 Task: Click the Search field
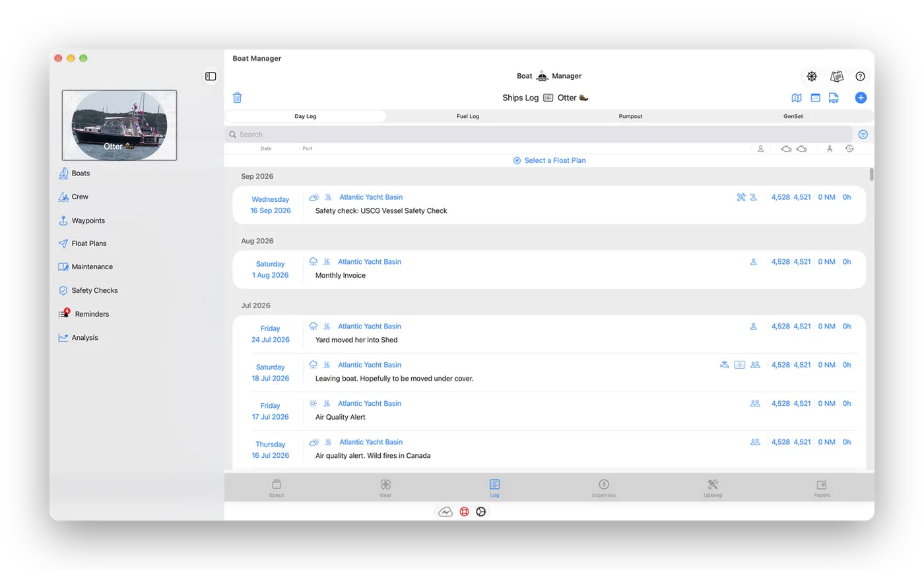click(538, 135)
